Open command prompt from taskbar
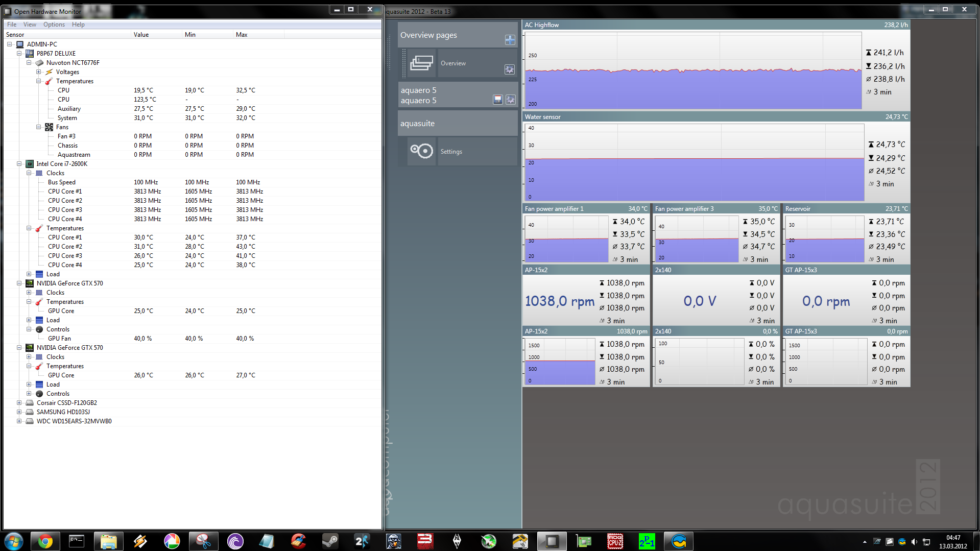 click(77, 541)
